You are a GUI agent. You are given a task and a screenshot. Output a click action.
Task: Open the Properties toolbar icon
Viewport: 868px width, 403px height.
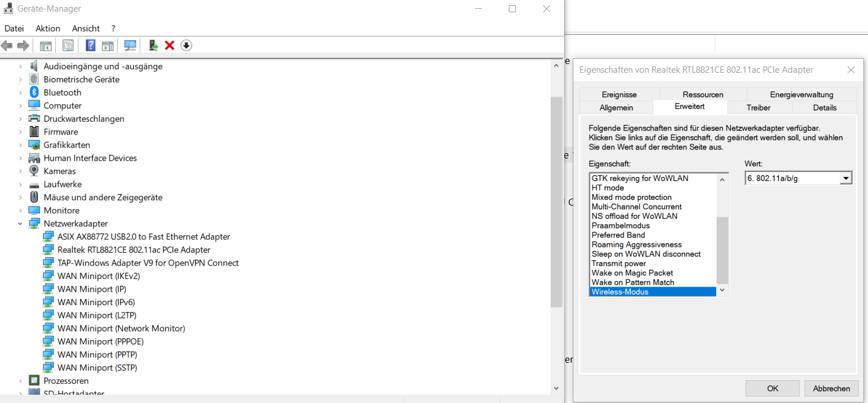68,45
